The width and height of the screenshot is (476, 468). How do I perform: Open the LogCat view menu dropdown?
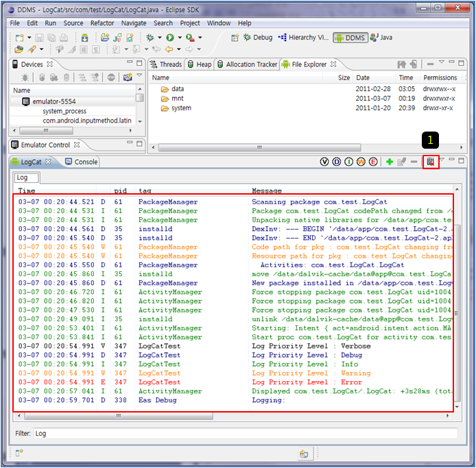click(442, 161)
